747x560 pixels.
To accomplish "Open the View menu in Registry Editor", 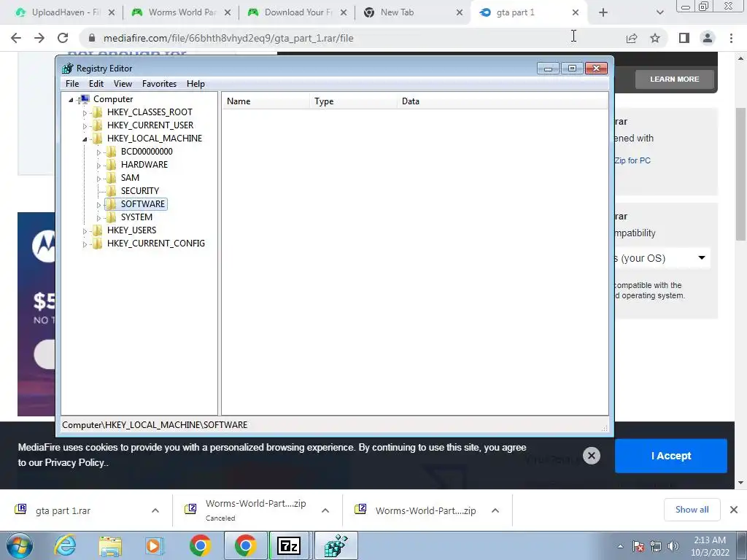I will [123, 84].
